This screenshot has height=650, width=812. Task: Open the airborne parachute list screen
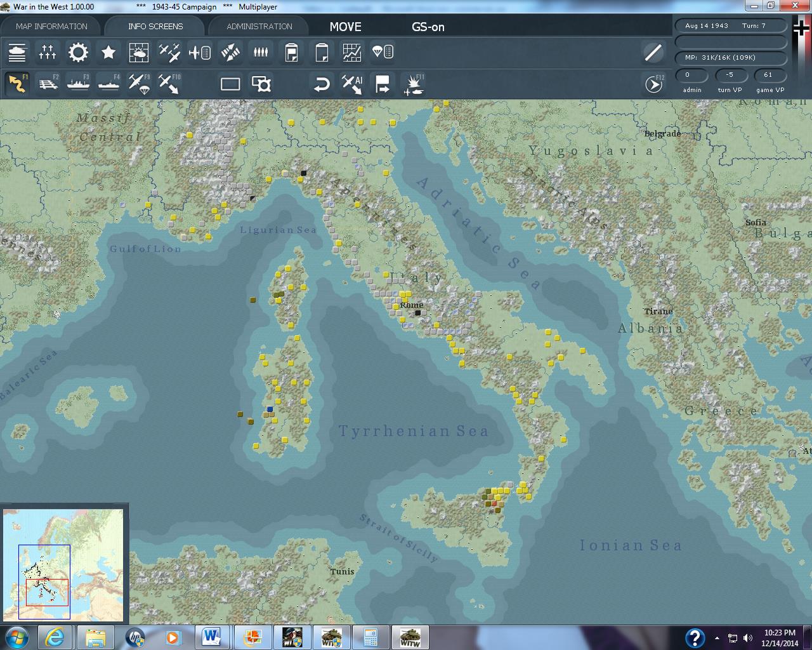pyautogui.click(x=383, y=52)
